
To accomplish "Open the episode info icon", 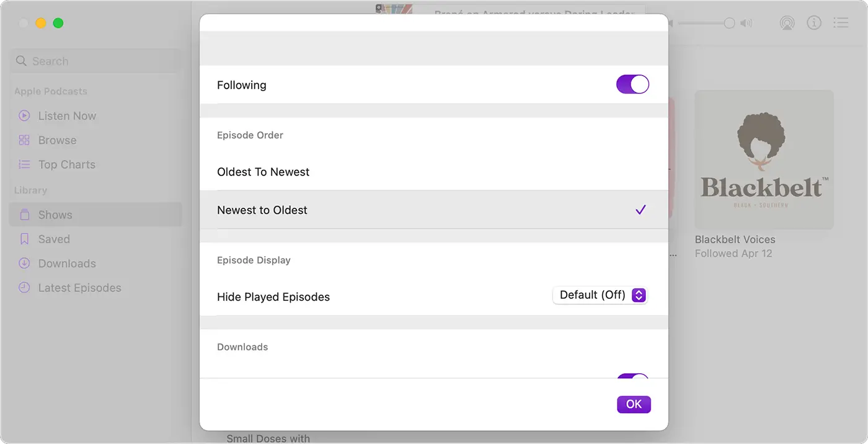I will (x=813, y=24).
